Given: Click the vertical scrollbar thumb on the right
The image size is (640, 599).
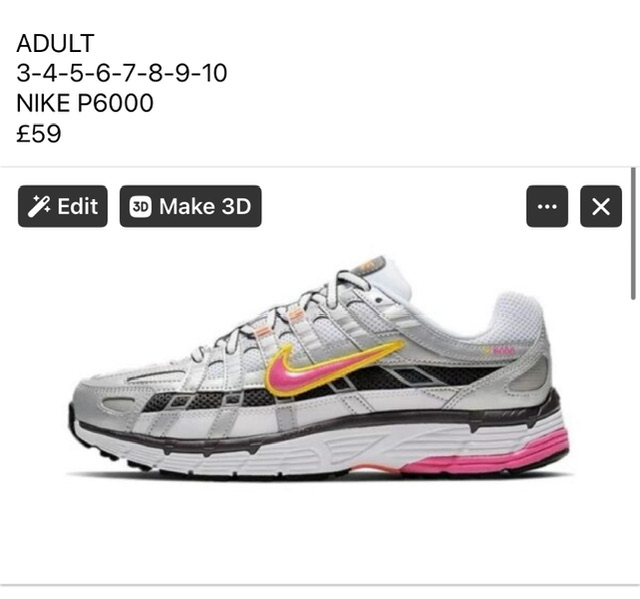Looking at the screenshot, I should tap(633, 233).
